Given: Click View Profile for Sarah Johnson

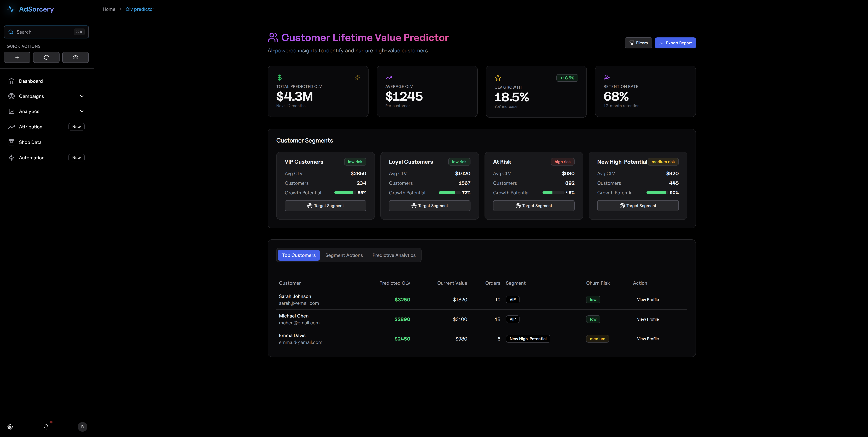Looking at the screenshot, I should (x=648, y=300).
